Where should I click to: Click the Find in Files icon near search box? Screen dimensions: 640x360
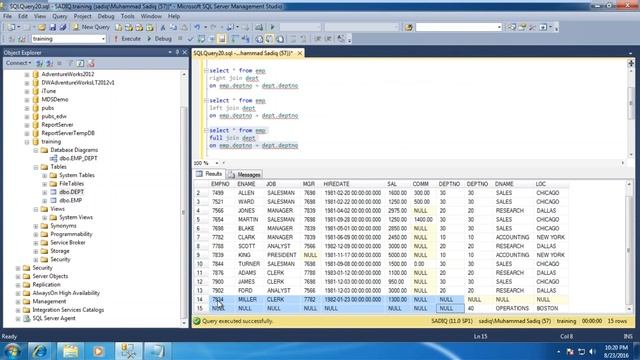(408, 27)
